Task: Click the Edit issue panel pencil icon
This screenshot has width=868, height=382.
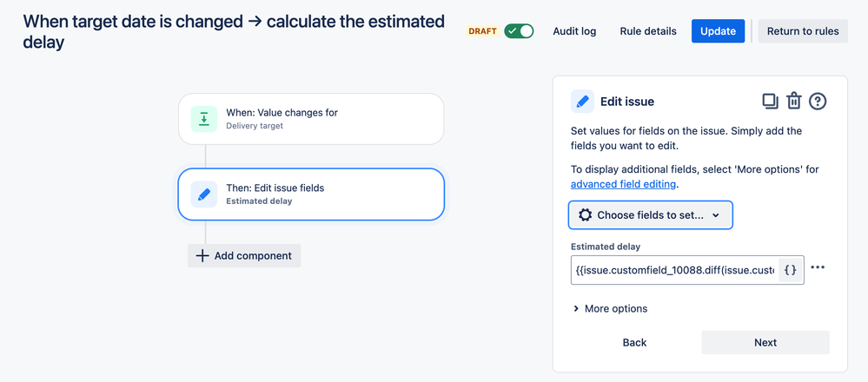Action: [583, 102]
